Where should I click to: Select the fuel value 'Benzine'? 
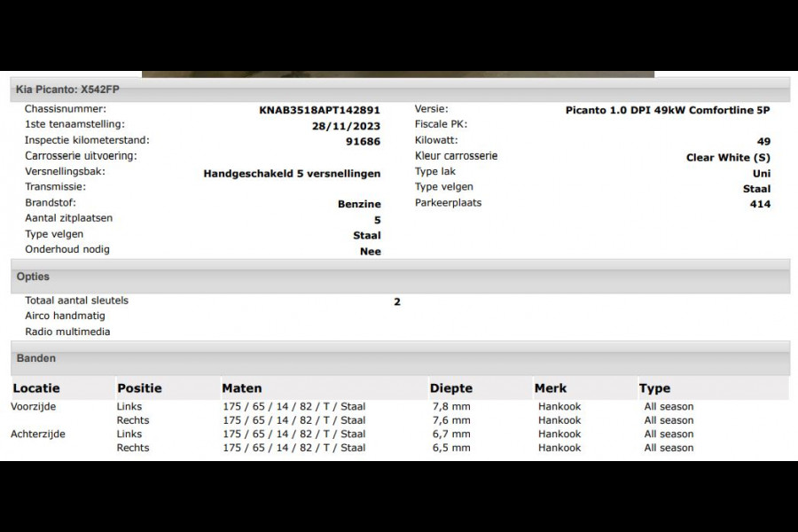point(359,204)
